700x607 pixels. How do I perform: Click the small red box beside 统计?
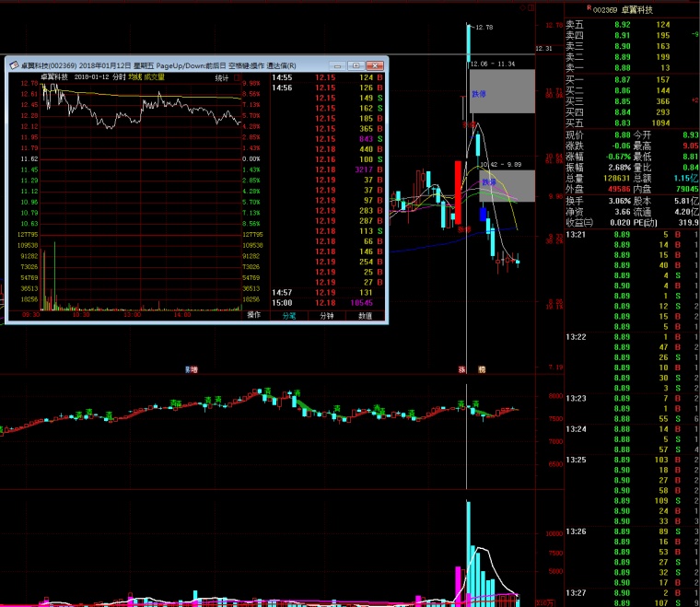tap(237, 77)
